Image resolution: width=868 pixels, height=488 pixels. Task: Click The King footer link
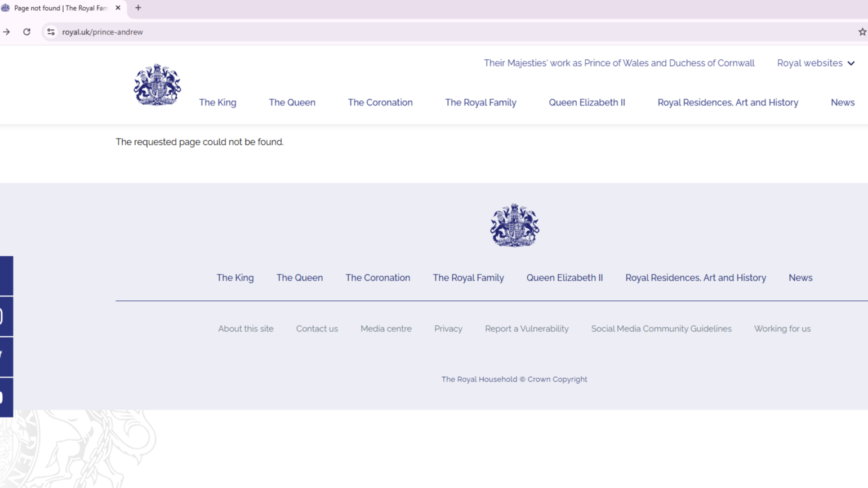click(x=235, y=278)
